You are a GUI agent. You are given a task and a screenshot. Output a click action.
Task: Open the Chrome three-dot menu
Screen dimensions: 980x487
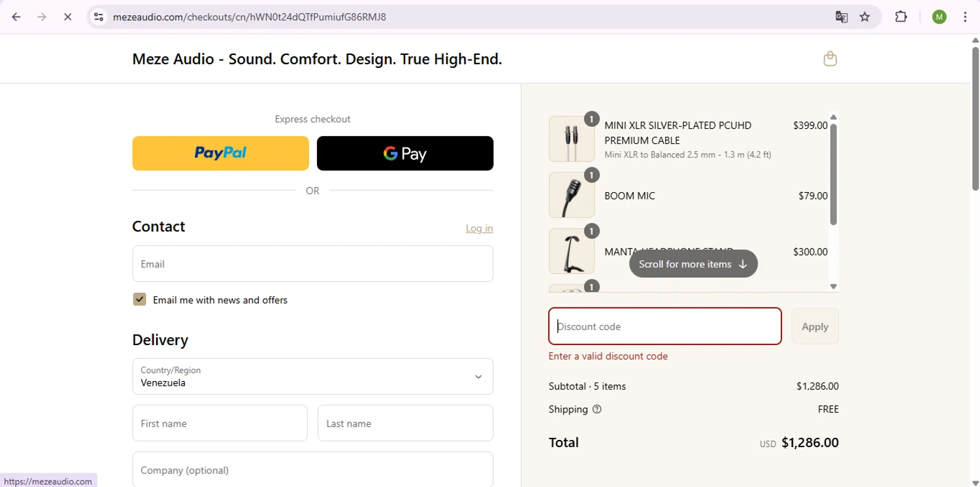pyautogui.click(x=965, y=17)
